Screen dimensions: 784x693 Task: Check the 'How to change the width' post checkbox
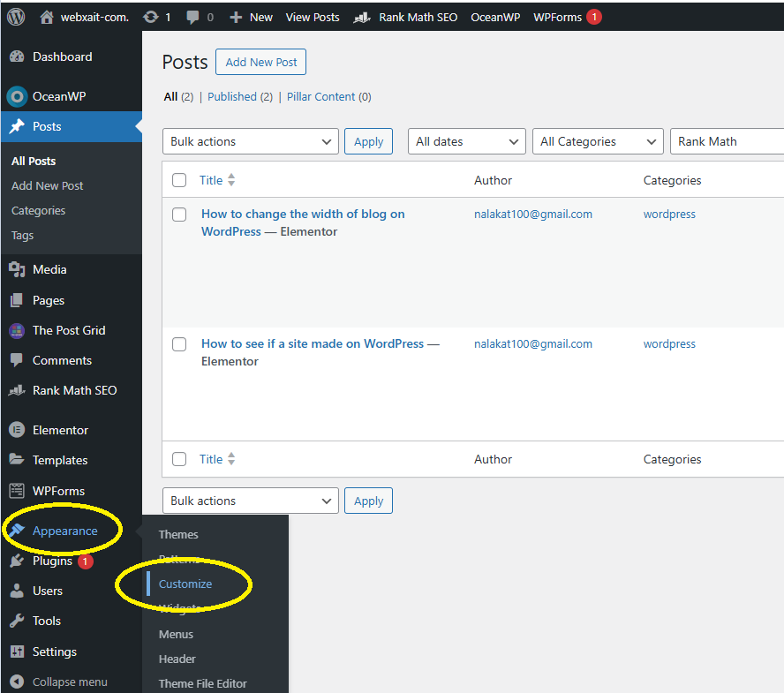point(179,215)
